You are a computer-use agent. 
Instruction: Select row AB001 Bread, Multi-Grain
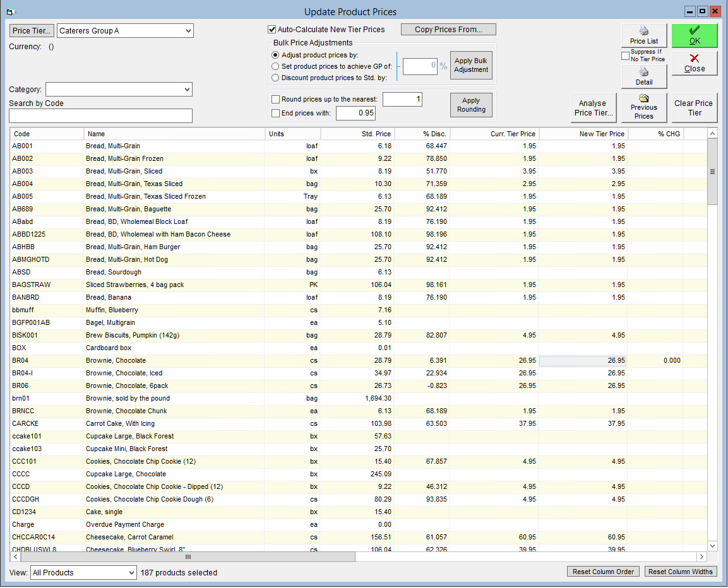359,146
